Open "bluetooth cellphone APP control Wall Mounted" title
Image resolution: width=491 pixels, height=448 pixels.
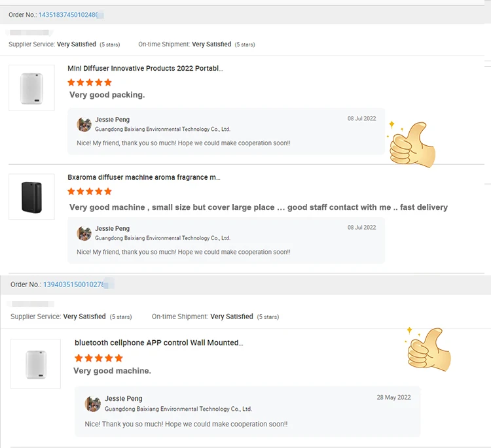[x=158, y=343]
